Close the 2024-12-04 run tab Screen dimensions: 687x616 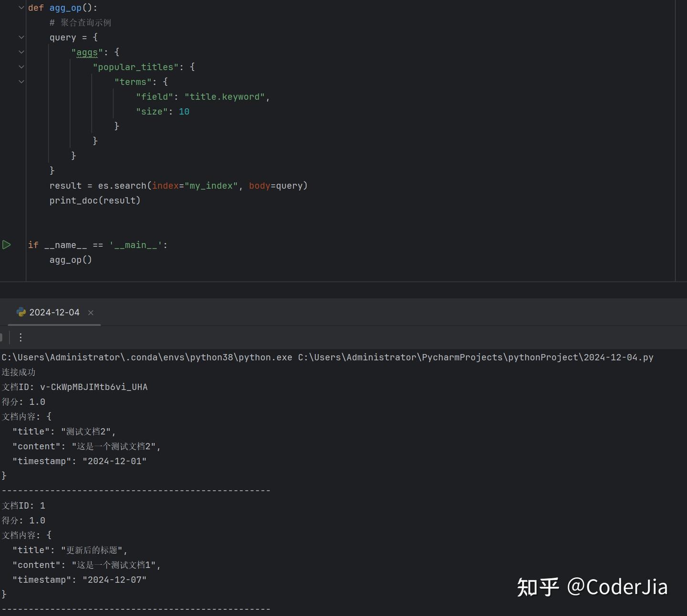pyautogui.click(x=91, y=313)
